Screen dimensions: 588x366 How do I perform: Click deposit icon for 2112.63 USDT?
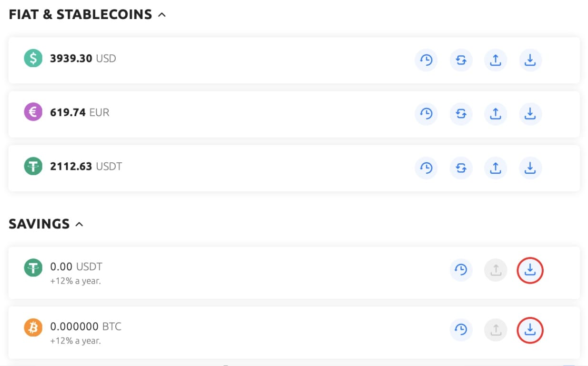click(x=530, y=168)
